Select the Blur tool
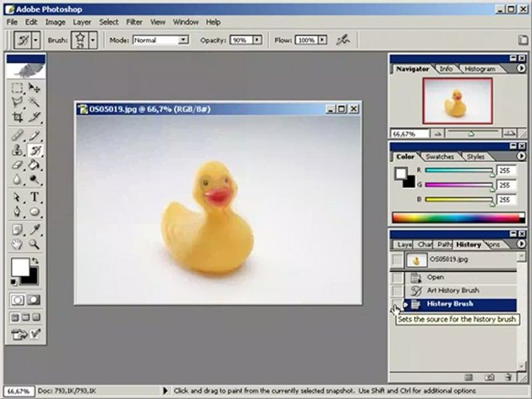The width and height of the screenshot is (532, 399). (x=17, y=180)
